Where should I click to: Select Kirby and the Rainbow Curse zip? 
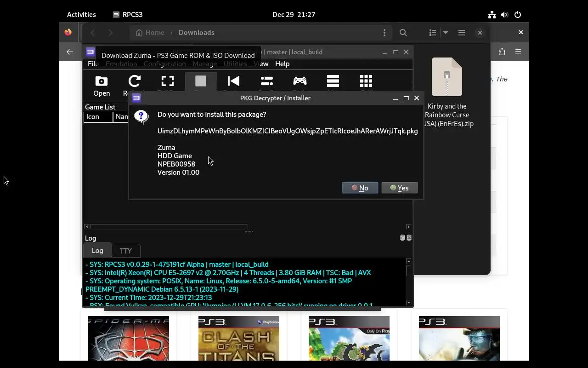(x=447, y=92)
